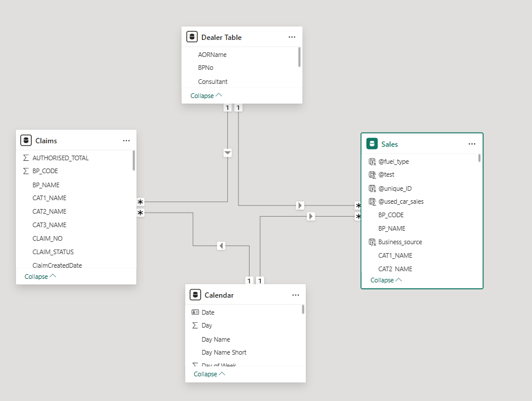Click the Calendar table database icon

pos(196,295)
